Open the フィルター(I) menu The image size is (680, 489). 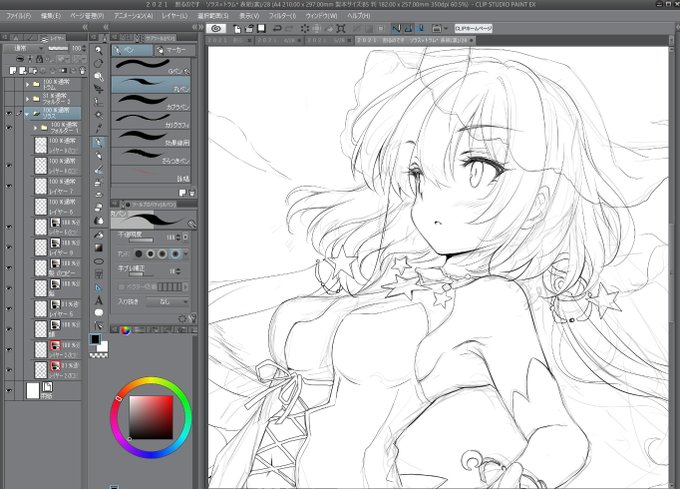pyautogui.click(x=282, y=16)
